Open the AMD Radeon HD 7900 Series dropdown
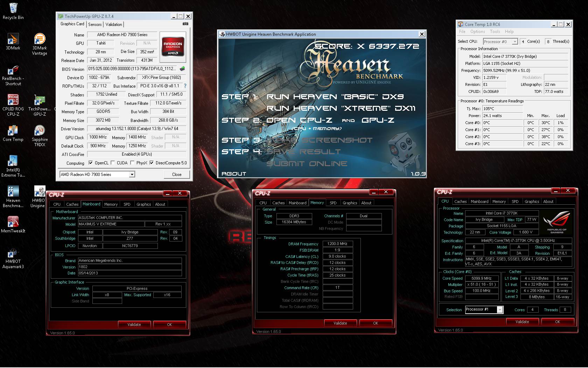 97,174
